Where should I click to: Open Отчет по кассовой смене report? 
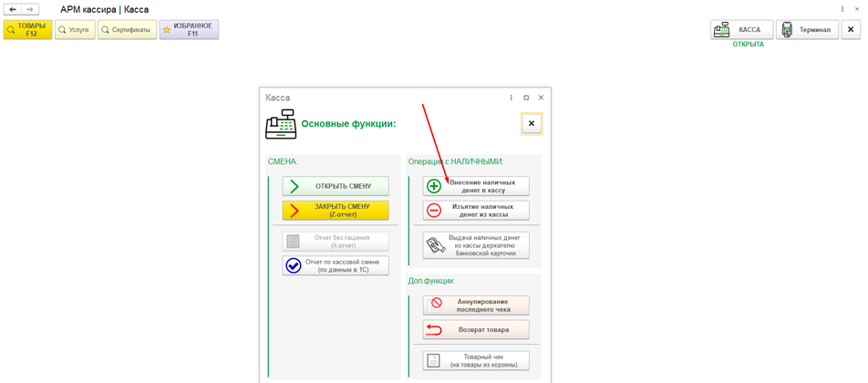[x=336, y=265]
